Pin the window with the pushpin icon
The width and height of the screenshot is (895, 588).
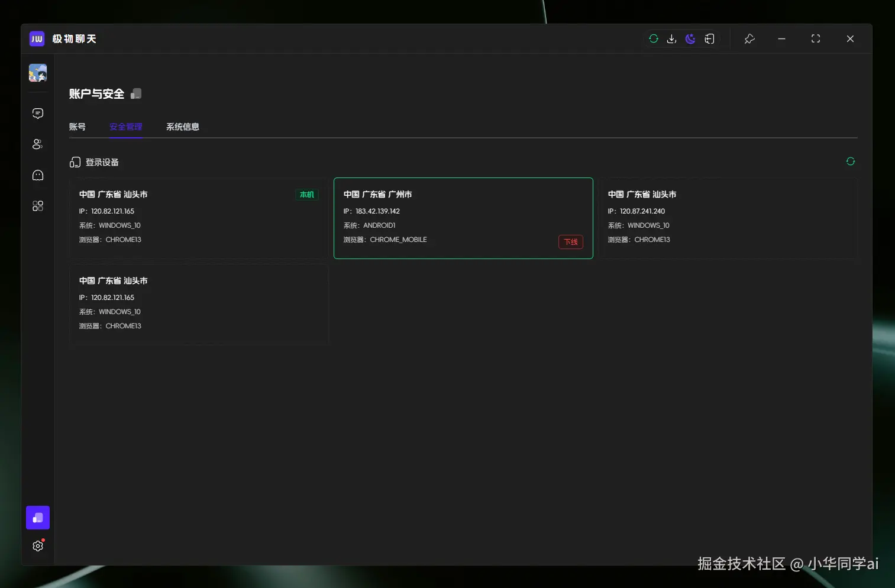pos(749,38)
